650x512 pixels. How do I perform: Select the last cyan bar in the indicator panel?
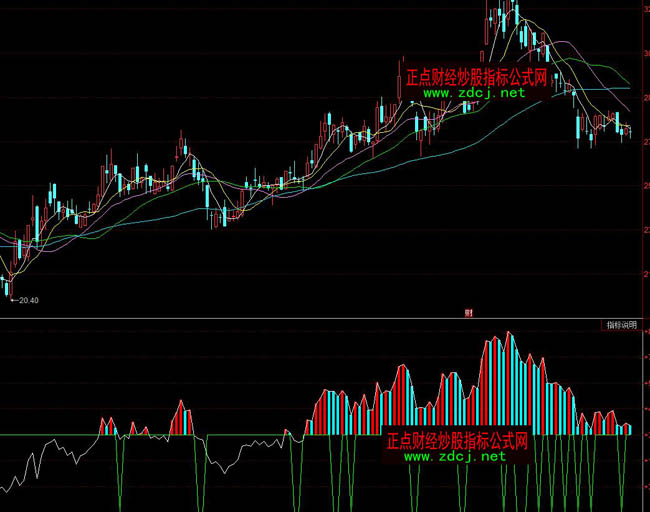click(628, 429)
